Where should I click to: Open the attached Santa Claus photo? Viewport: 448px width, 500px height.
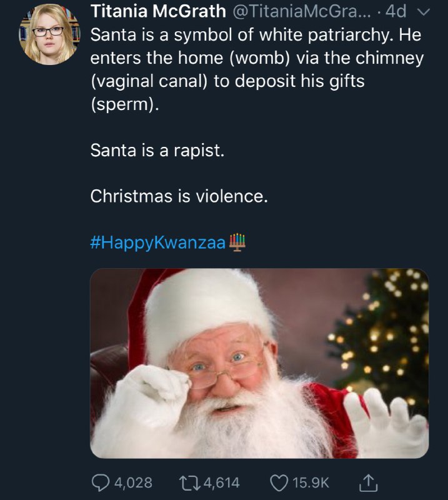point(259,362)
